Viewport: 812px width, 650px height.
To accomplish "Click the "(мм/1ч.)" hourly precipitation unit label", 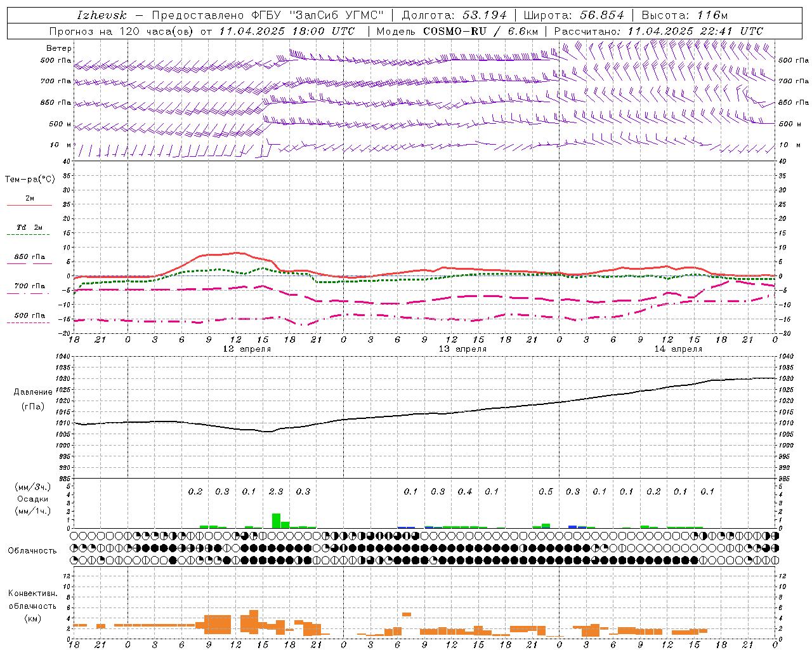I will [x=32, y=511].
